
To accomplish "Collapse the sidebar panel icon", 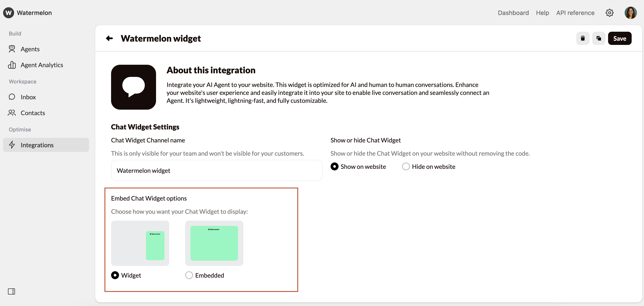I will (11, 291).
